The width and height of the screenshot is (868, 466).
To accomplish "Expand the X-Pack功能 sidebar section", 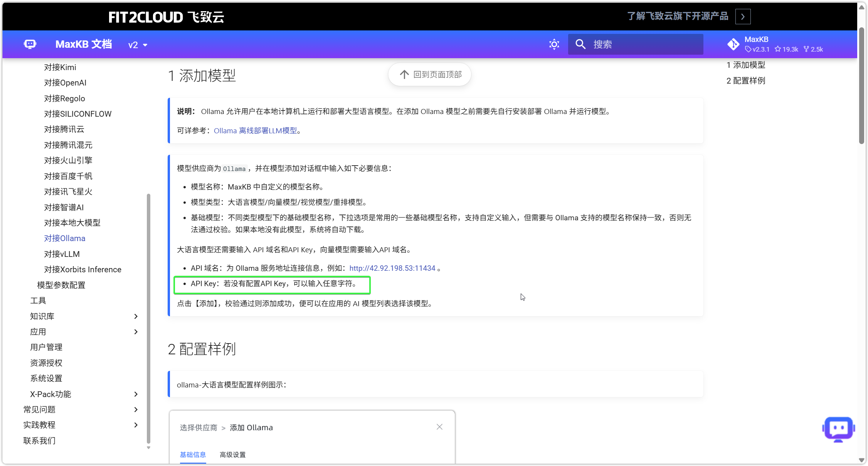I will pos(136,394).
